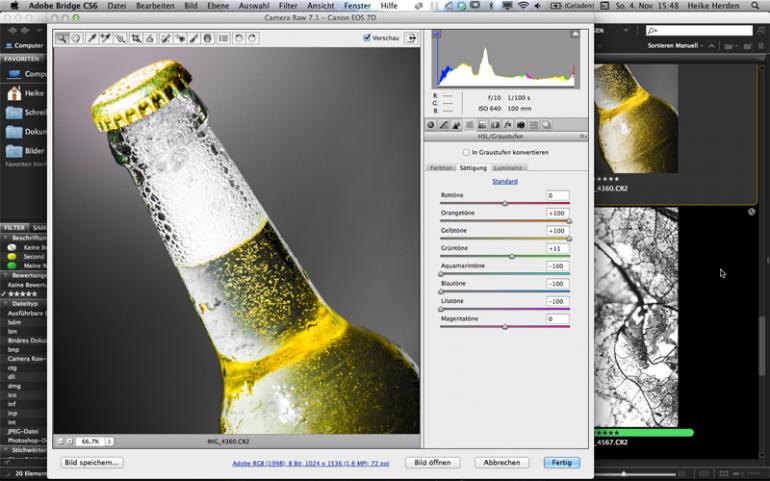Open the Effects (fx) panel icon

[x=508, y=125]
